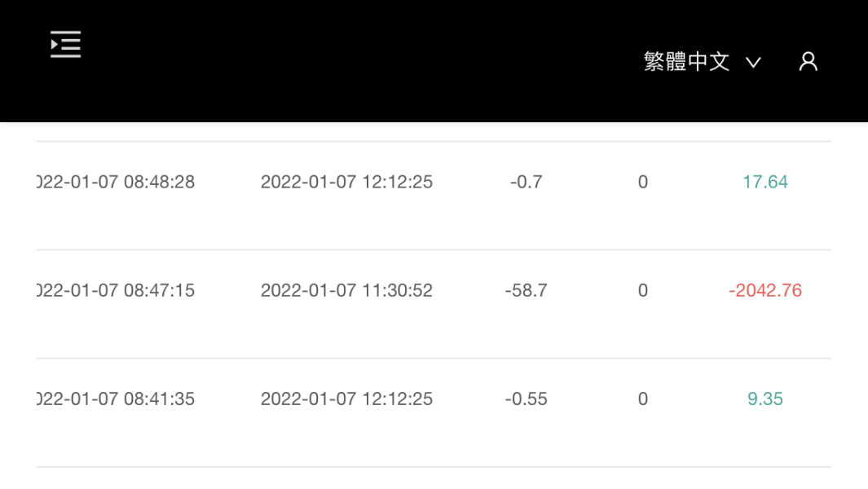Click close time 2022-01-07 11:30:52

click(x=346, y=290)
